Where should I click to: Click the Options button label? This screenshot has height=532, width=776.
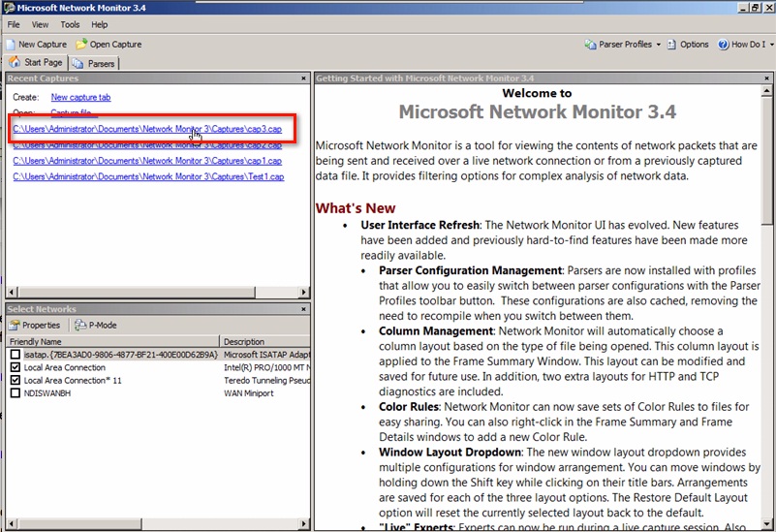pos(695,45)
